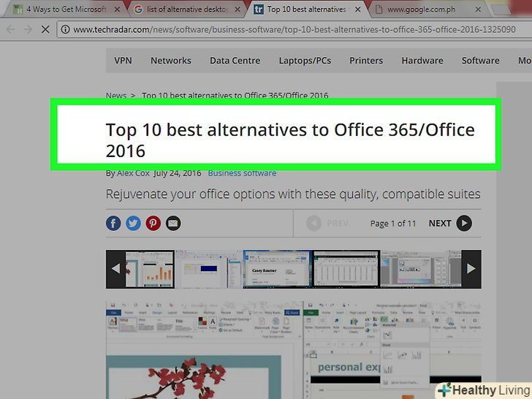Viewport: 532px width, 399px height.
Task: Share article on Twitter
Action: pyautogui.click(x=133, y=224)
